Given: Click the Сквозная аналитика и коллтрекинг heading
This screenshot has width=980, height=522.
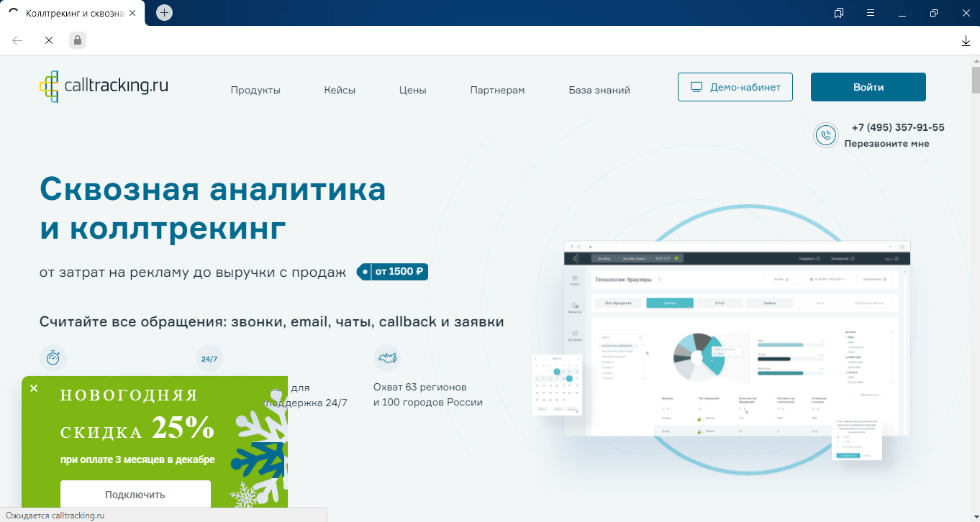Looking at the screenshot, I should pyautogui.click(x=213, y=209).
